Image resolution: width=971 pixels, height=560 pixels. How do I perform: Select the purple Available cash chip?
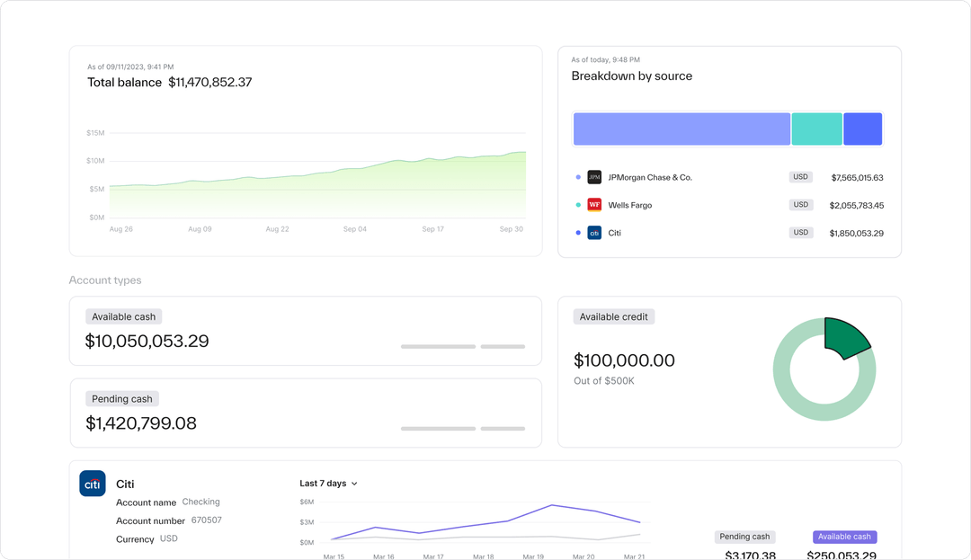point(844,537)
